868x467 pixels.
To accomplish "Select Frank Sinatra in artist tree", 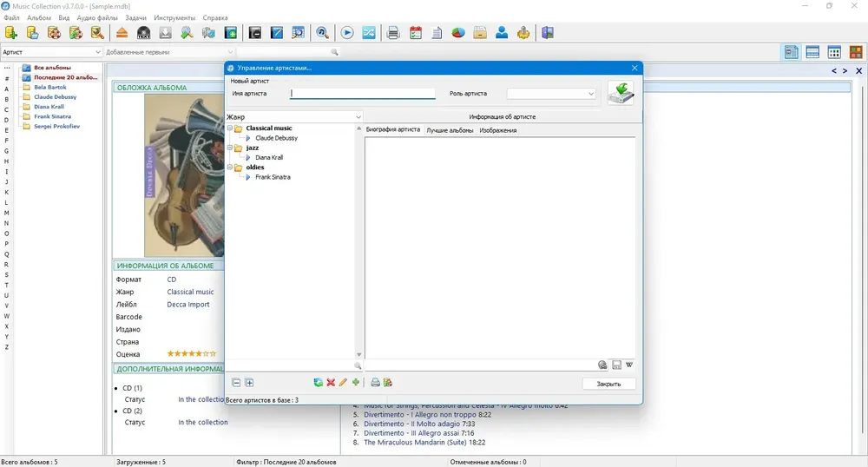I will coord(273,177).
